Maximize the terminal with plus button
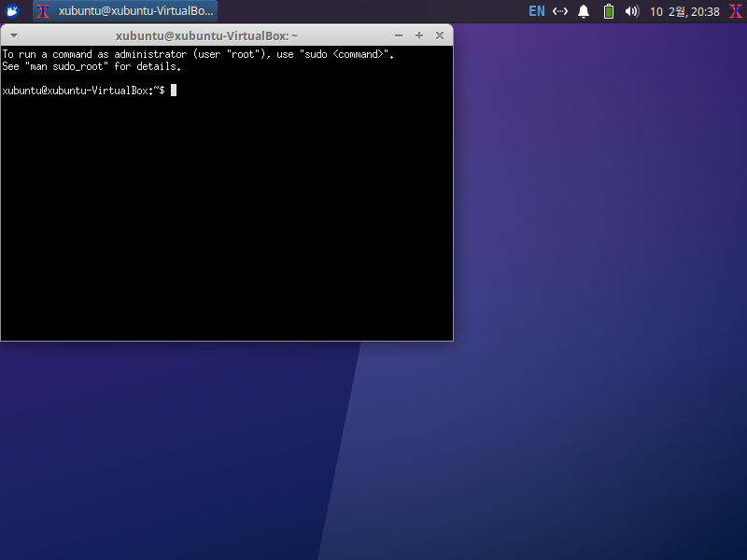Viewport: 747px width, 560px height. click(419, 35)
